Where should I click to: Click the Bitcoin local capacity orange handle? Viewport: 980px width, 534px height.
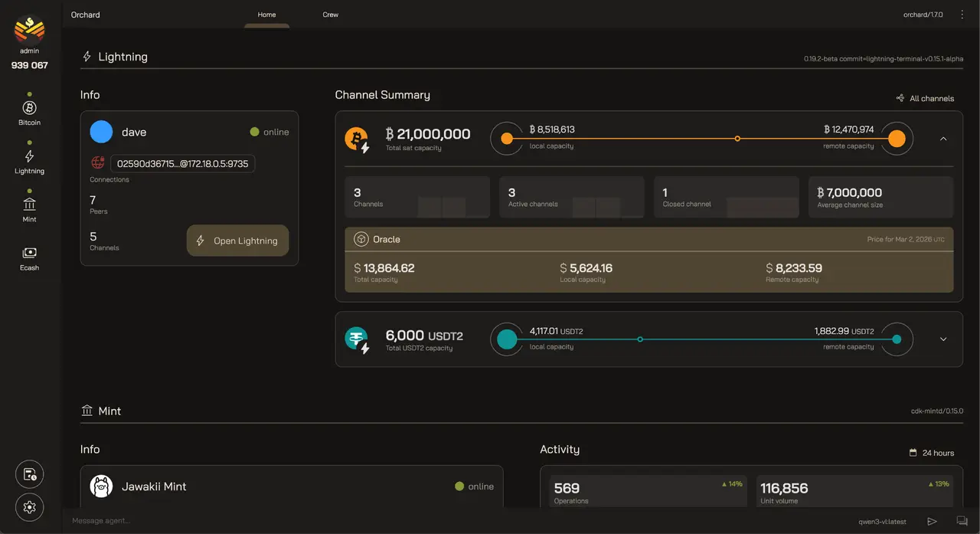tap(506, 139)
